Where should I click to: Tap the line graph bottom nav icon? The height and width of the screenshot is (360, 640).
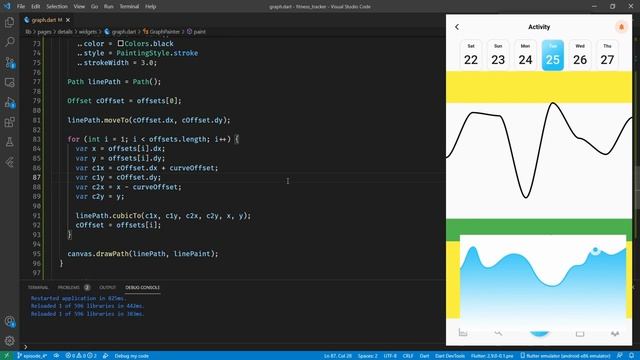(498, 333)
